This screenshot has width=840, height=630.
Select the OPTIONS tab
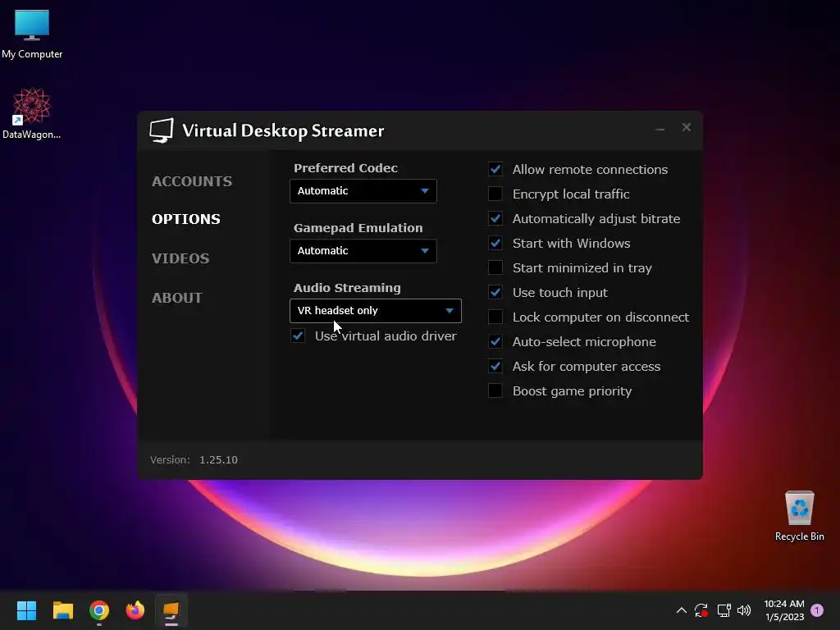click(x=186, y=219)
